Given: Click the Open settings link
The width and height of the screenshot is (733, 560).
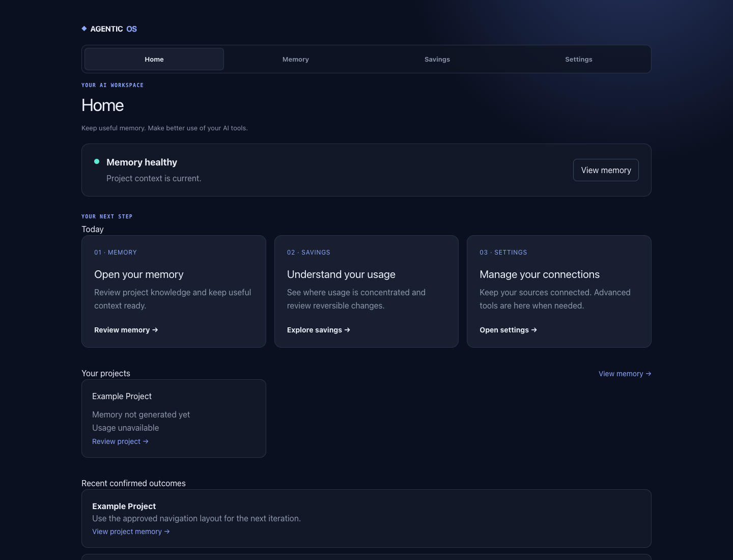Looking at the screenshot, I should [x=508, y=330].
